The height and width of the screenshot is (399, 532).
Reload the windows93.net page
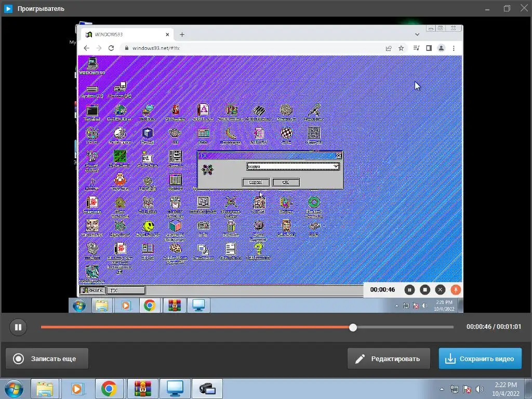(111, 48)
